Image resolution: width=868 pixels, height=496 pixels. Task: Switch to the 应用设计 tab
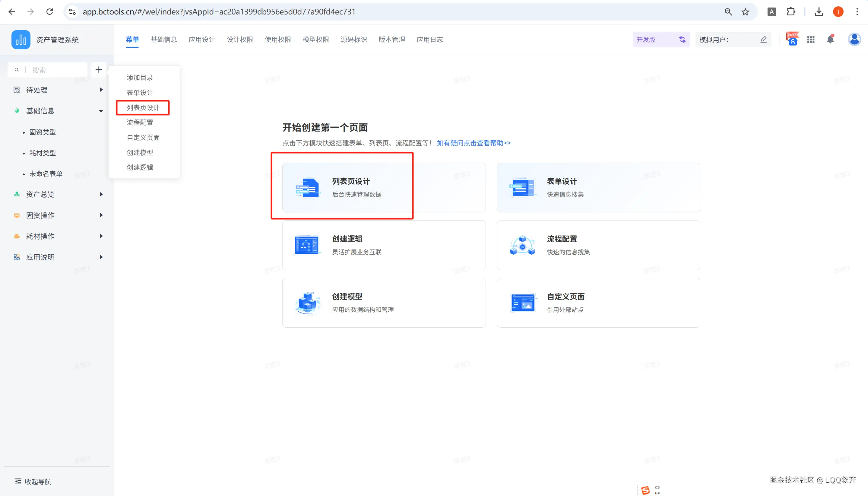point(201,40)
